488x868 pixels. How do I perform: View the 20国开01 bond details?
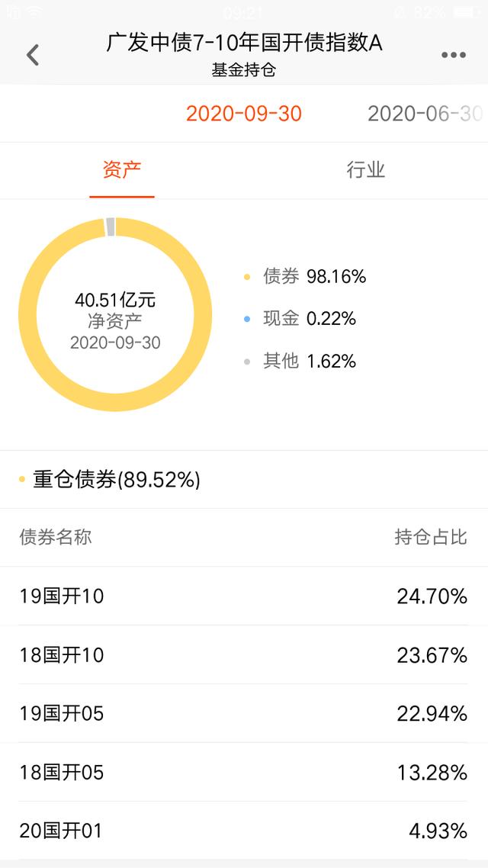point(244,830)
